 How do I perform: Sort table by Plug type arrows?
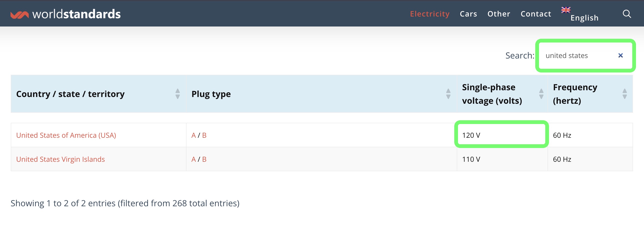pos(448,94)
